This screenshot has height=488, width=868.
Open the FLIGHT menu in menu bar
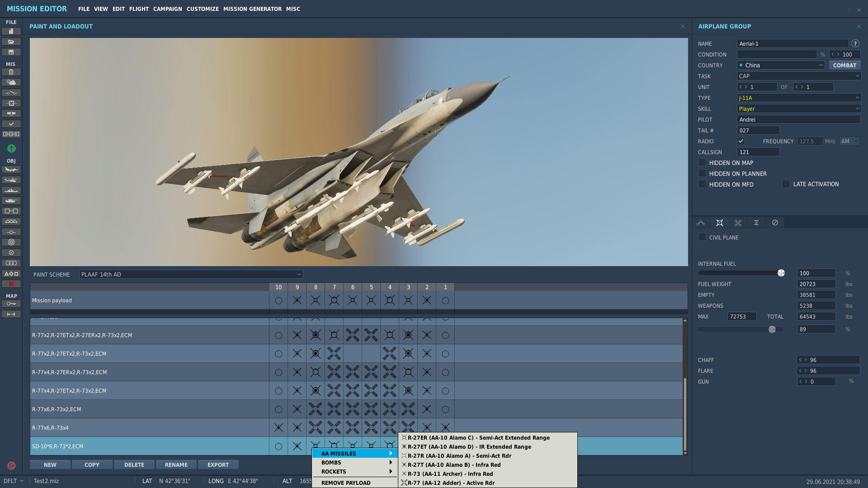[x=139, y=9]
